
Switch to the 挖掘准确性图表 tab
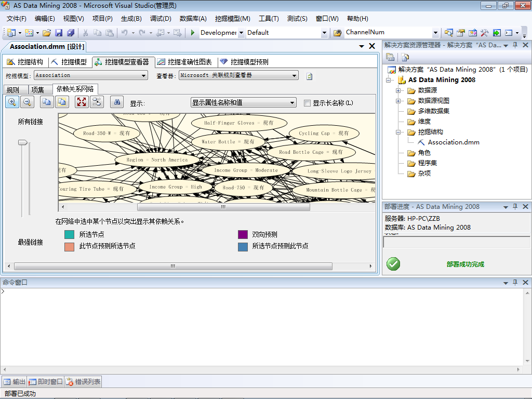tap(184, 62)
